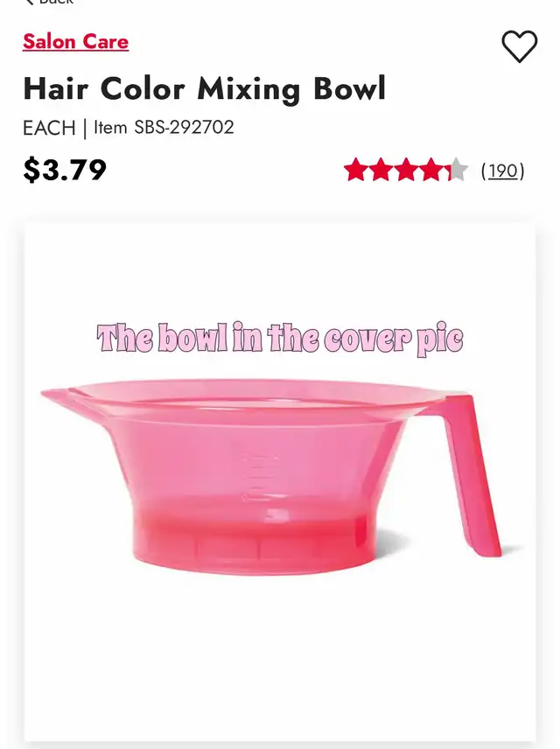Click the first red rating star

point(356,170)
